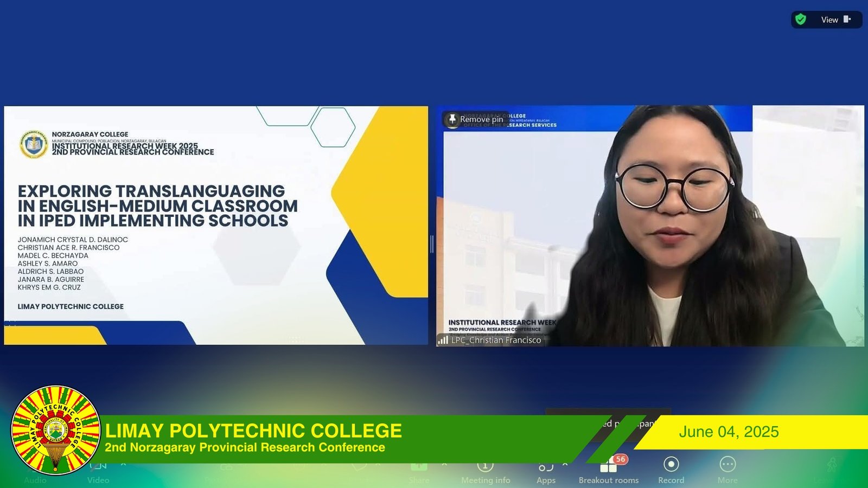Select the LPC_Christian Francisco name label
The image size is (868, 488).
(x=496, y=340)
